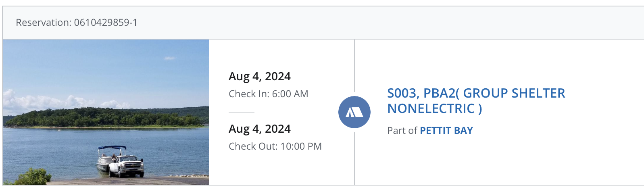The image size is (644, 194).
Task: Open the PETTIT BAY park link
Action: click(446, 131)
